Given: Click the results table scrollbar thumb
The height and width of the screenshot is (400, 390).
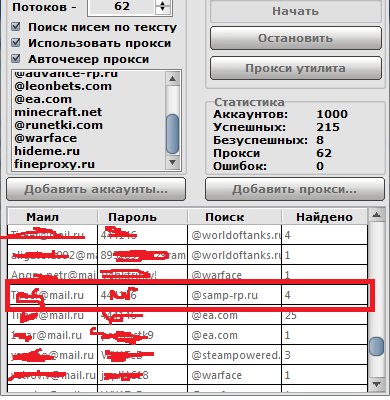Looking at the screenshot, I should tap(376, 347).
